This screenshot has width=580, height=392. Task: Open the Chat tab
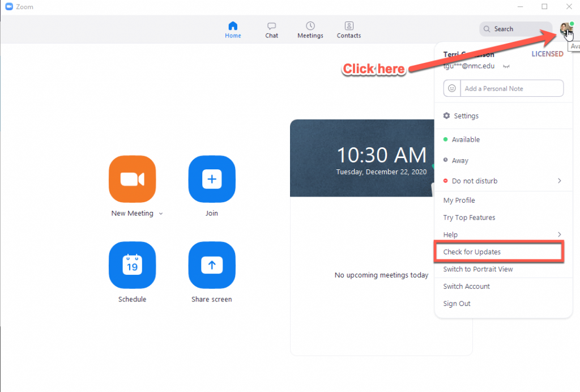click(271, 30)
